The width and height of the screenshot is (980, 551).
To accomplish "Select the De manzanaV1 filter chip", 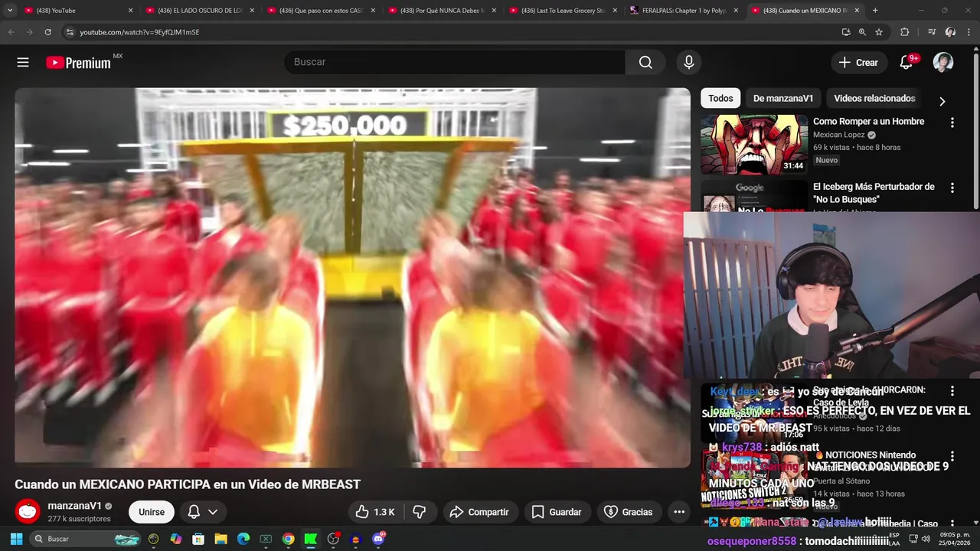I will pyautogui.click(x=783, y=98).
